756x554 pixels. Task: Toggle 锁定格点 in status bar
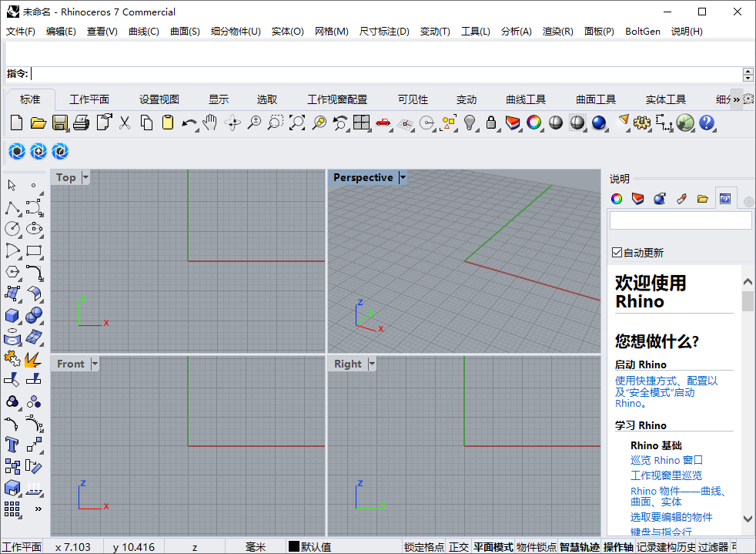(x=423, y=547)
